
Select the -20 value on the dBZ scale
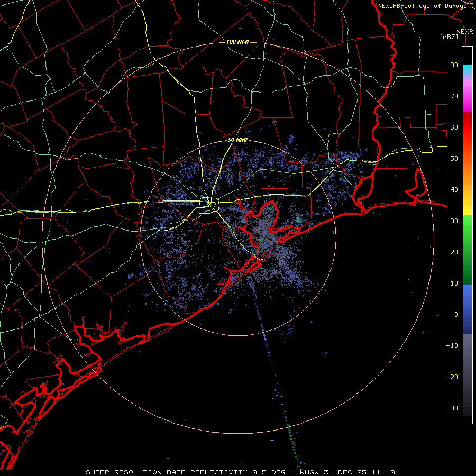point(452,377)
